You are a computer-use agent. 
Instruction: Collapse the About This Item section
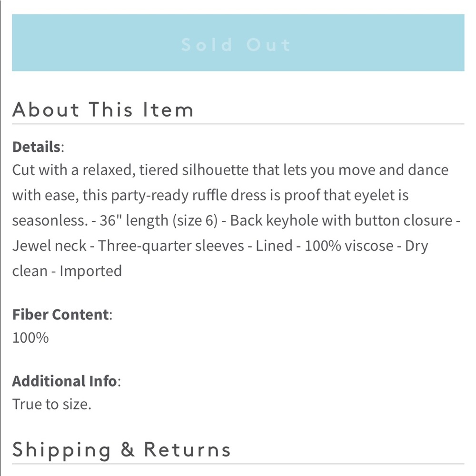103,109
